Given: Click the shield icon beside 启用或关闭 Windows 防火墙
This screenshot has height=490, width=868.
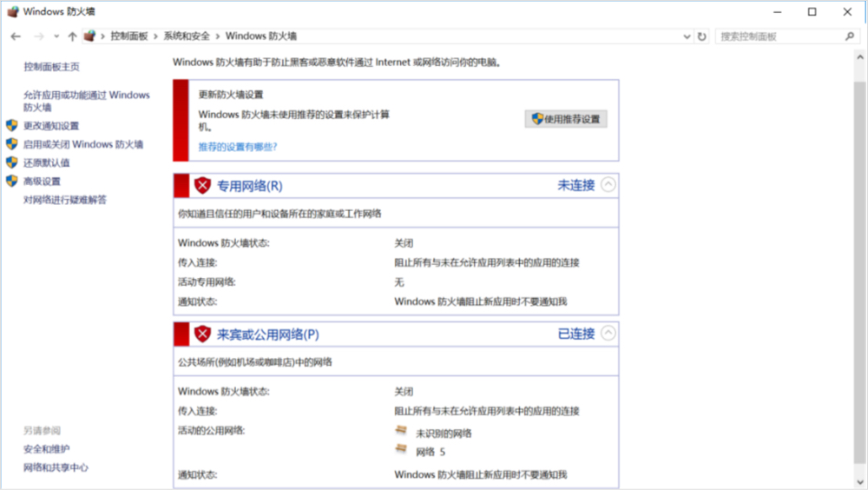Looking at the screenshot, I should tap(11, 144).
